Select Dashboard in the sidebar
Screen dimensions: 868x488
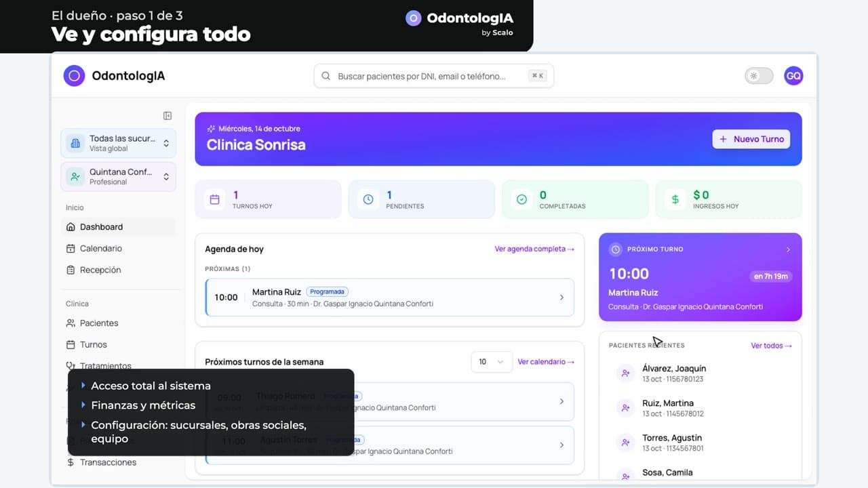pos(118,227)
